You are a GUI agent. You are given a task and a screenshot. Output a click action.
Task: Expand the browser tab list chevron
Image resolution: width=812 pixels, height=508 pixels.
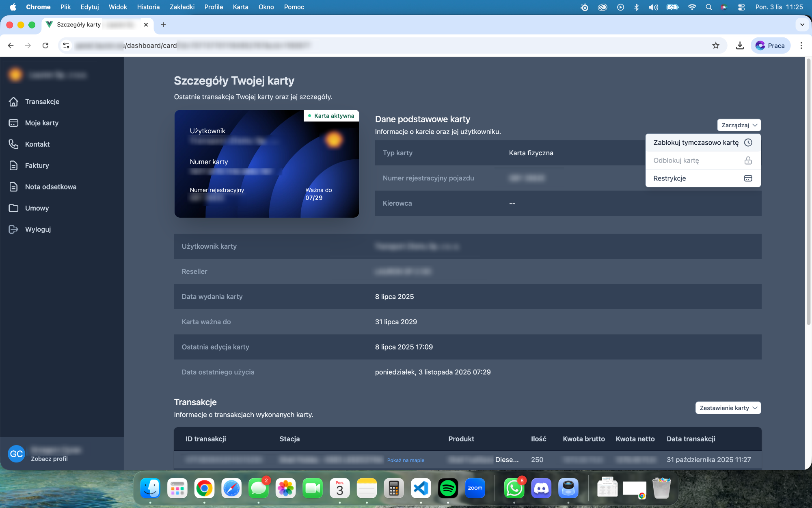tap(802, 25)
